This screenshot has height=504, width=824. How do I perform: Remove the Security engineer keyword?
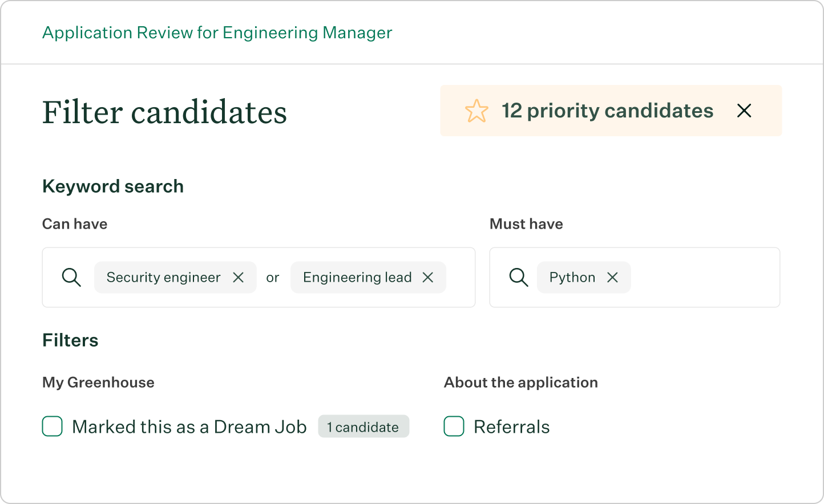(239, 278)
